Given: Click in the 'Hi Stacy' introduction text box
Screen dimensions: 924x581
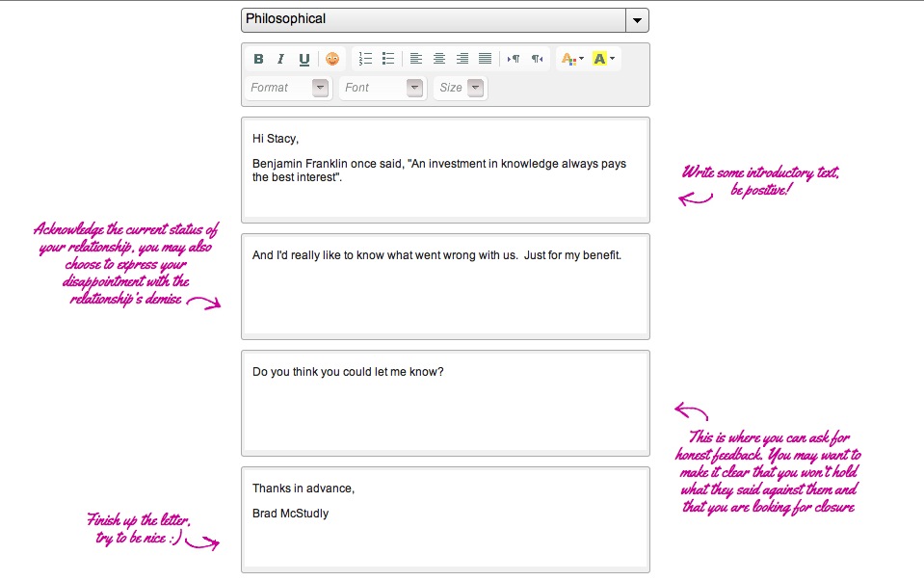Looking at the screenshot, I should 445,170.
